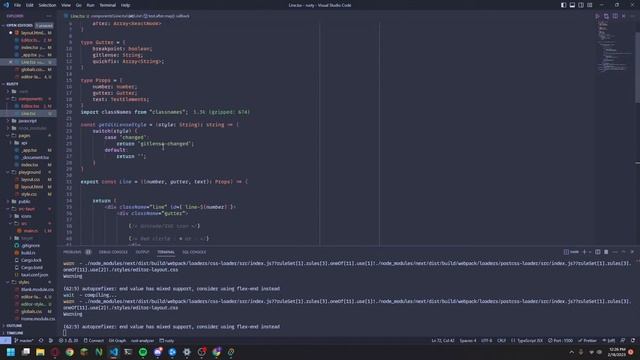The width and height of the screenshot is (640, 360).
Task: Open the View menu
Action: pyautogui.click(x=66, y=5)
